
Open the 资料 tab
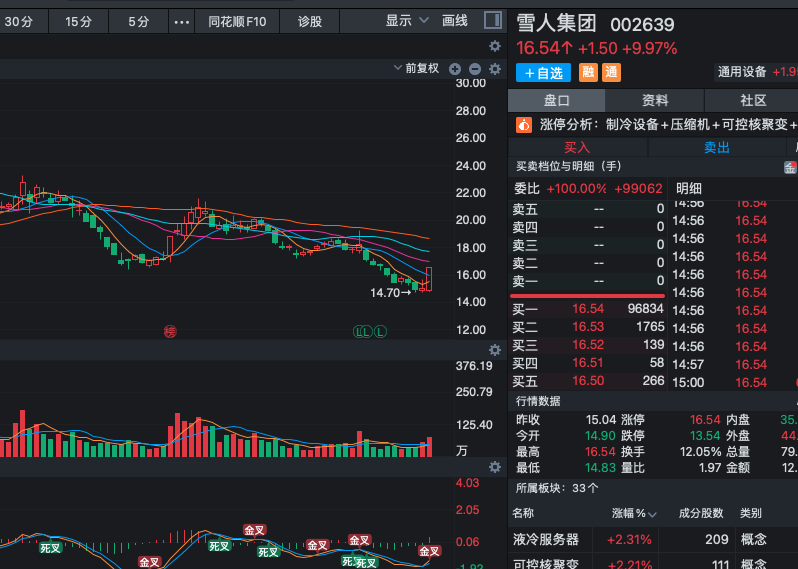pos(655,100)
